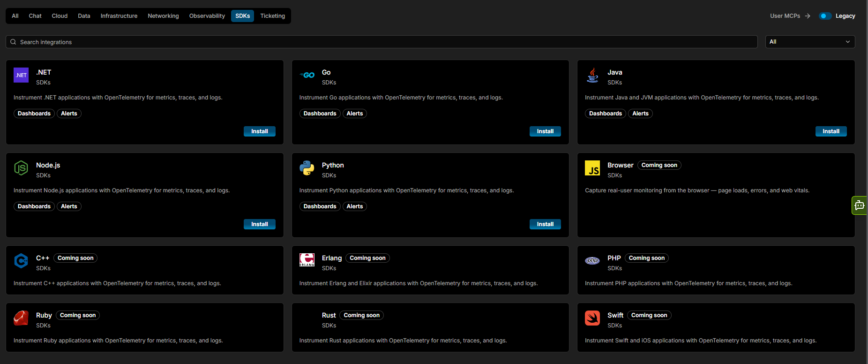The width and height of the screenshot is (868, 364).
Task: Click the Erlang logo icon
Action: [x=307, y=260]
